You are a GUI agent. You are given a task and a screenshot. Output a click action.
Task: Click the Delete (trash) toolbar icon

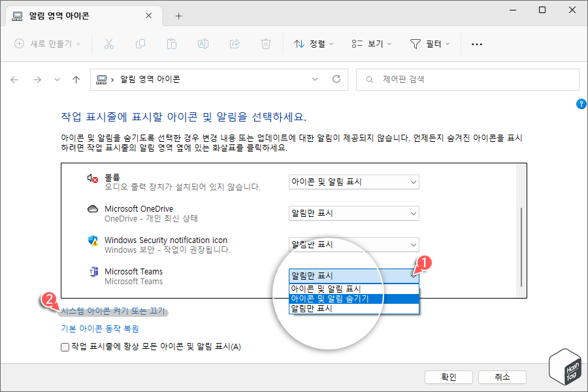(x=265, y=44)
